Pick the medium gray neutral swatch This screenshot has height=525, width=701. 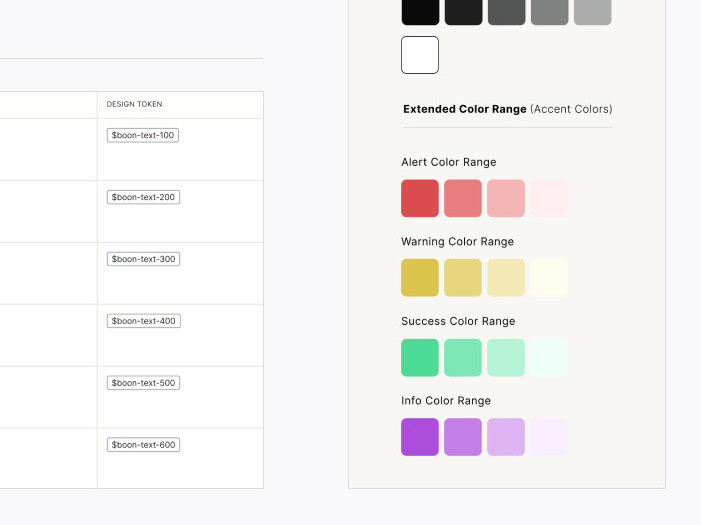[549, 12]
